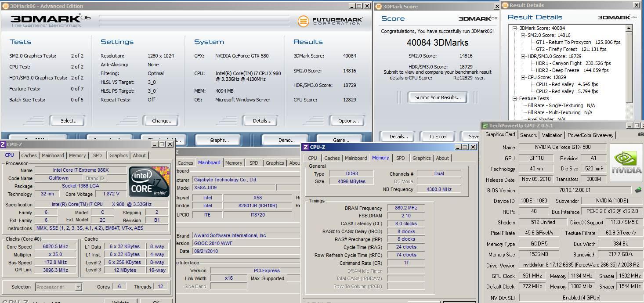644x303 pixels.
Task: Click the CPU1 - Red Valley row
Action: [x=567, y=84]
